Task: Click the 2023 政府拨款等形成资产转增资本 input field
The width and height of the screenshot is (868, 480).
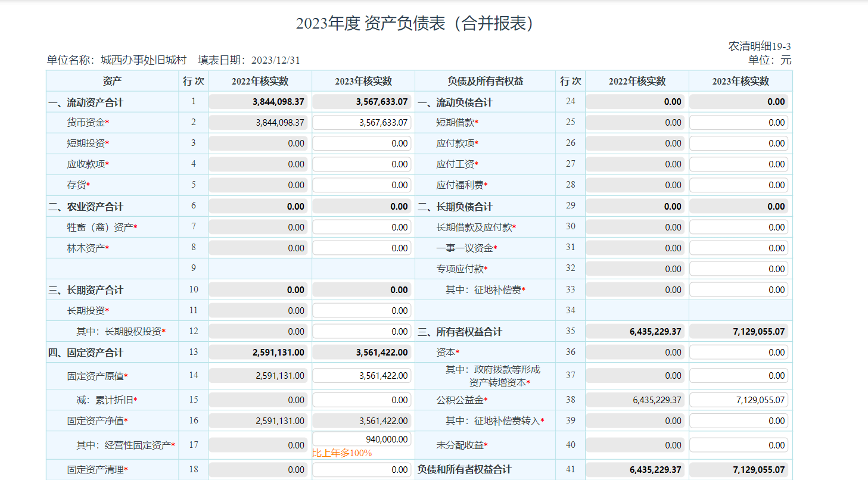Action: click(739, 376)
